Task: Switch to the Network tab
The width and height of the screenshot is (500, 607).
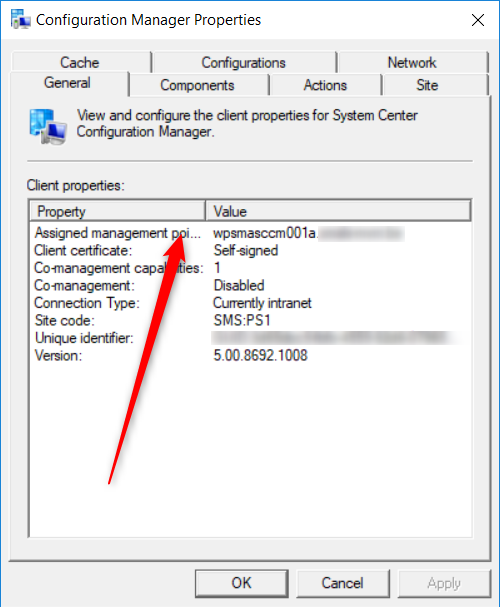Action: coord(412,62)
